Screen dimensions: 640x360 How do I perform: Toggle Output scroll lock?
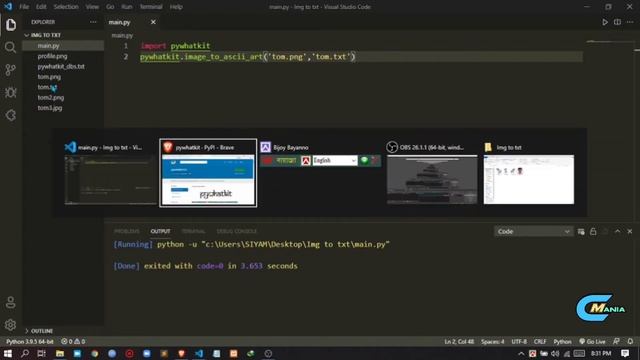pyautogui.click(x=593, y=231)
